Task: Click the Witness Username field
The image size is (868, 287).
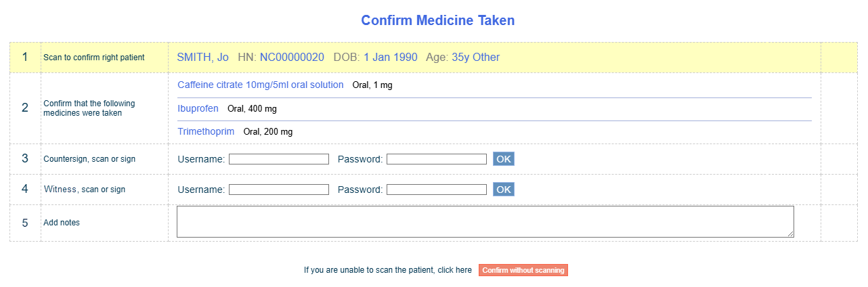Action: click(279, 190)
